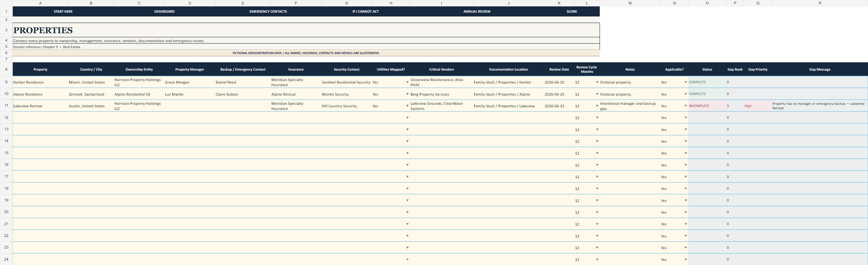
Task: Select the Review Date header cell
Action: click(559, 69)
